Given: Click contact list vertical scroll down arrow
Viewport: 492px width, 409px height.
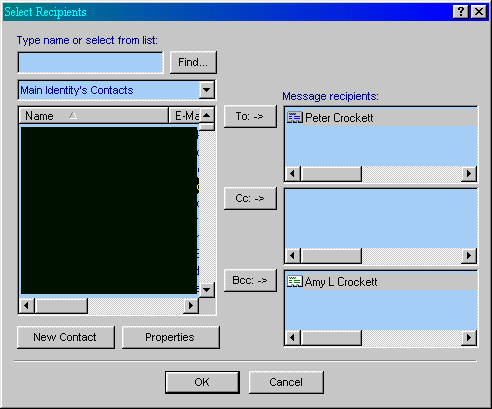Looking at the screenshot, I should click(x=207, y=290).
